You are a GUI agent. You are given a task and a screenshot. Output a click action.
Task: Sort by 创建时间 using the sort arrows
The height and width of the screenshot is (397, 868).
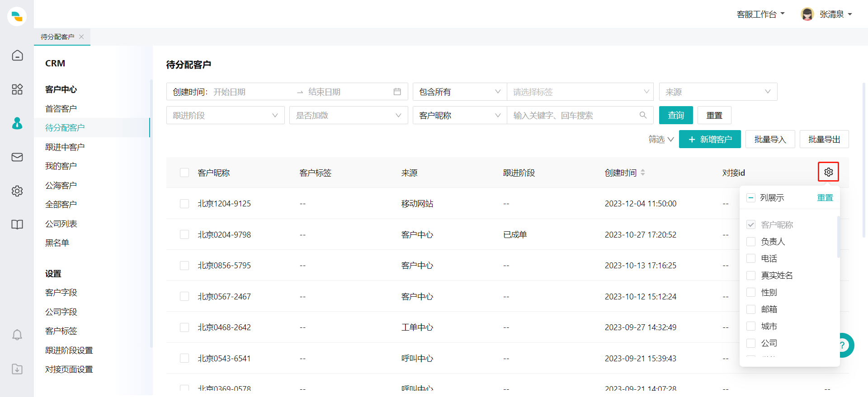(643, 173)
